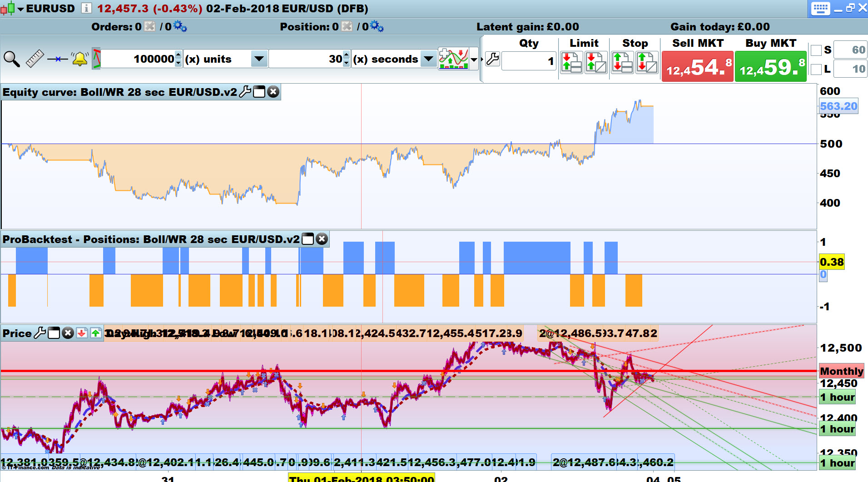This screenshot has width=868, height=482.
Task: Open order settings wrench beside Qty
Action: 492,59
